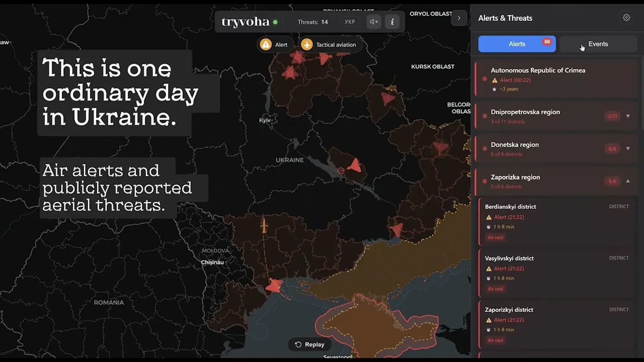Open the info button in top bar

pyautogui.click(x=392, y=22)
